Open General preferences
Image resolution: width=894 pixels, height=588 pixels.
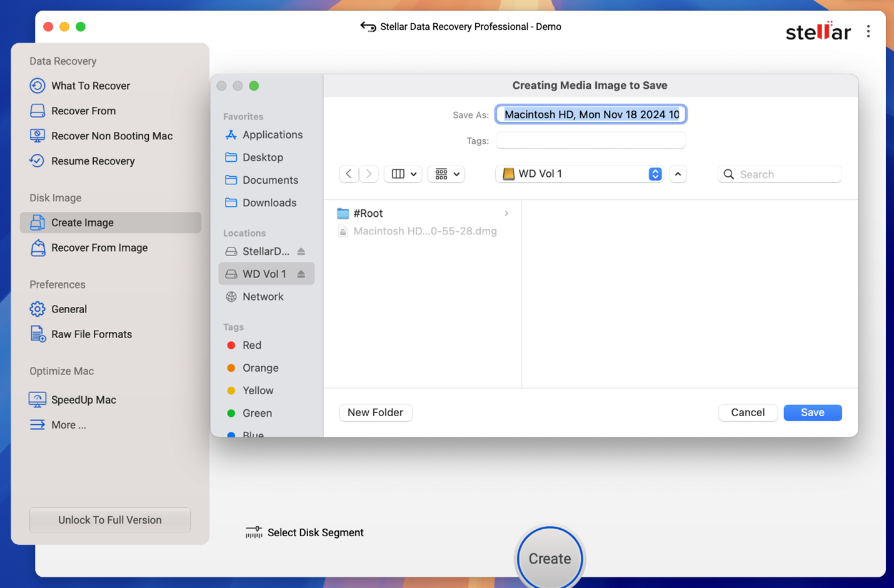(58, 309)
